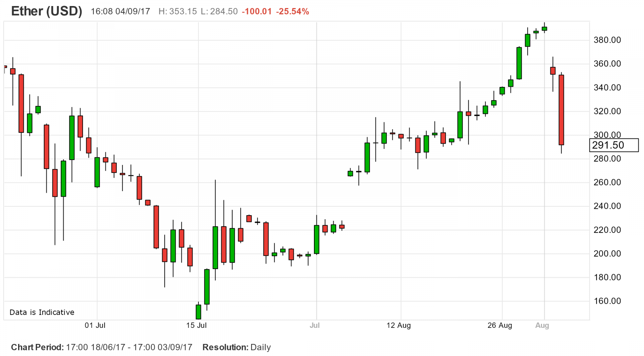This screenshot has width=644, height=356.
Task: Click the Data is Indicative notice
Action: point(42,312)
